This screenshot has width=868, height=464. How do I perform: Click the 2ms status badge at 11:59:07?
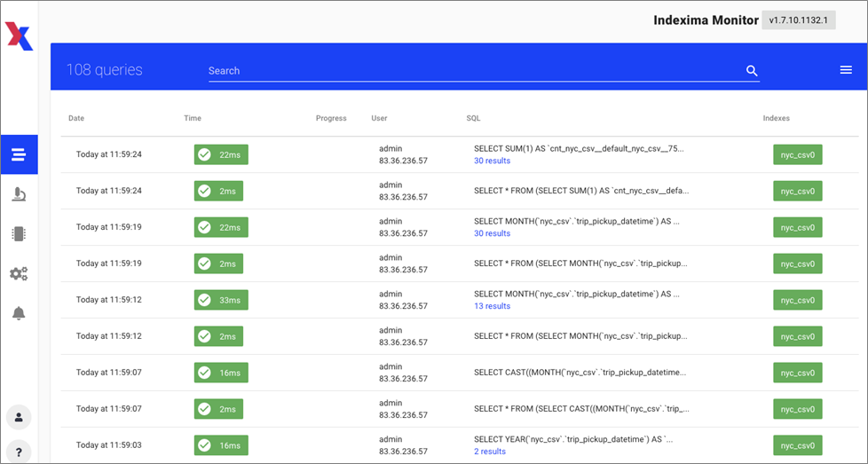(218, 409)
